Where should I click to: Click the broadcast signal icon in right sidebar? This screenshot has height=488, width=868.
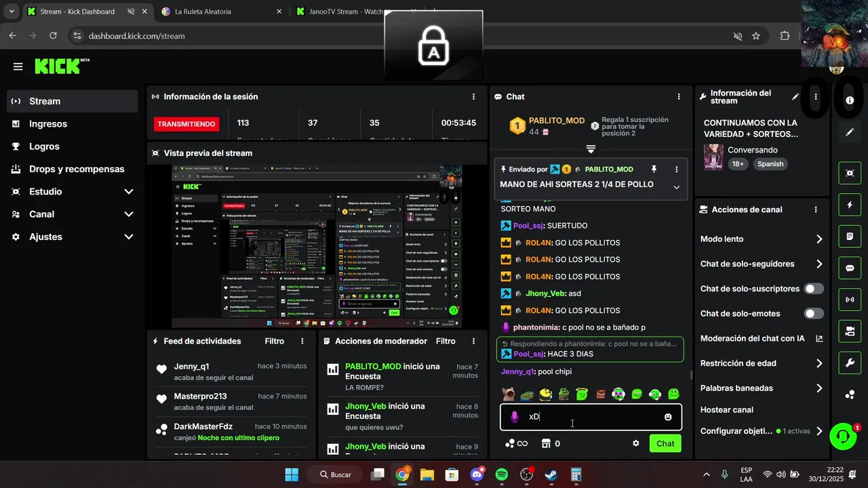click(x=850, y=300)
